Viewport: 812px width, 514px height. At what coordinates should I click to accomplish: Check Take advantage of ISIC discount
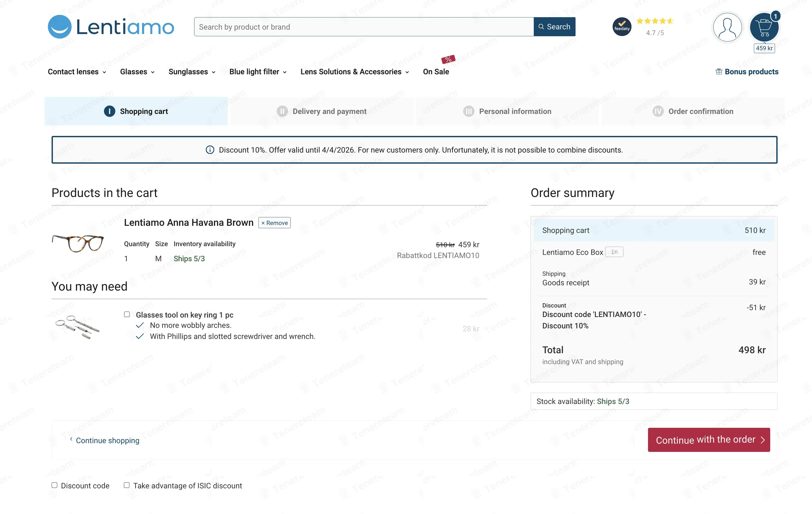click(126, 485)
